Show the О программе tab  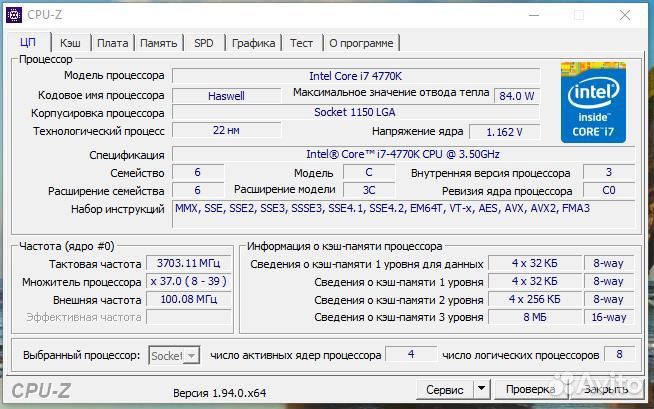point(361,43)
